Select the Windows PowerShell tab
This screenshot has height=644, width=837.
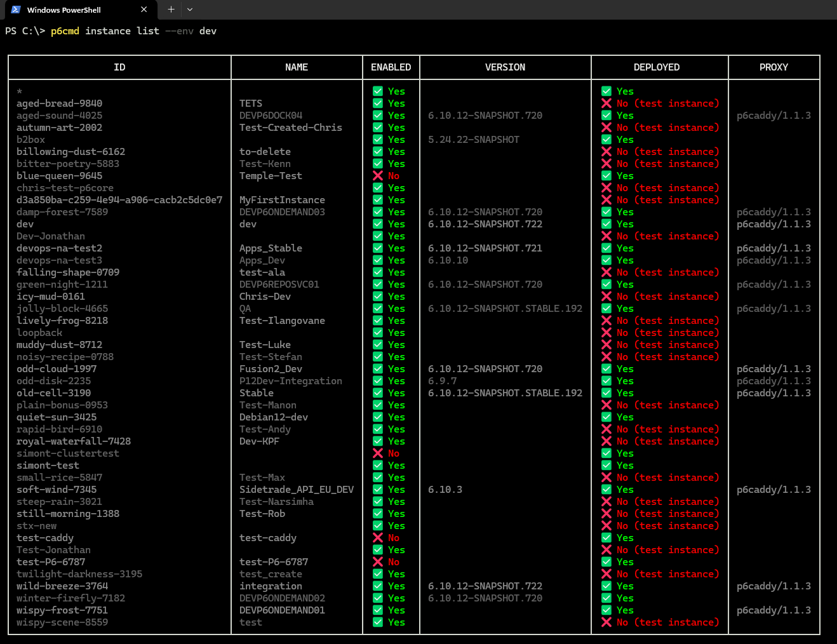pos(80,10)
